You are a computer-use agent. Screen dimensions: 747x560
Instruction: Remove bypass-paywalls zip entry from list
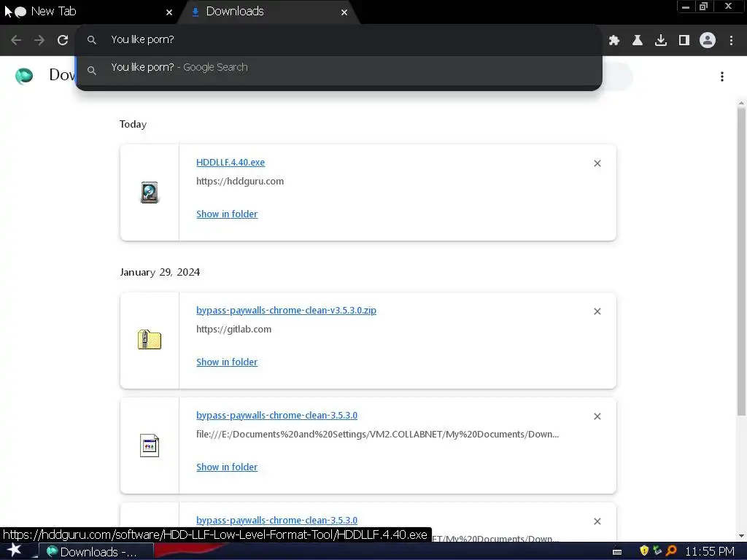coord(597,311)
